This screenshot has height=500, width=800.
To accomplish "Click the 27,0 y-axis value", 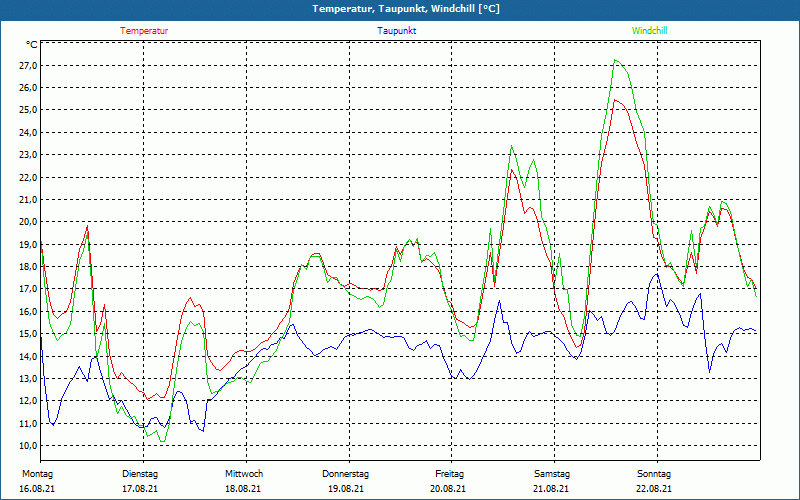I will 28,65.
